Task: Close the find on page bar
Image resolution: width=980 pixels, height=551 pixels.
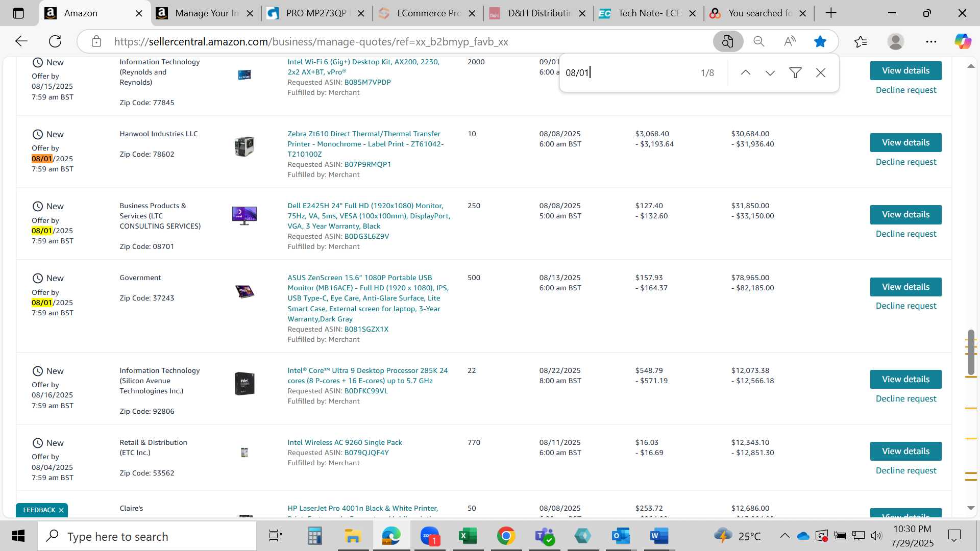Action: (821, 73)
